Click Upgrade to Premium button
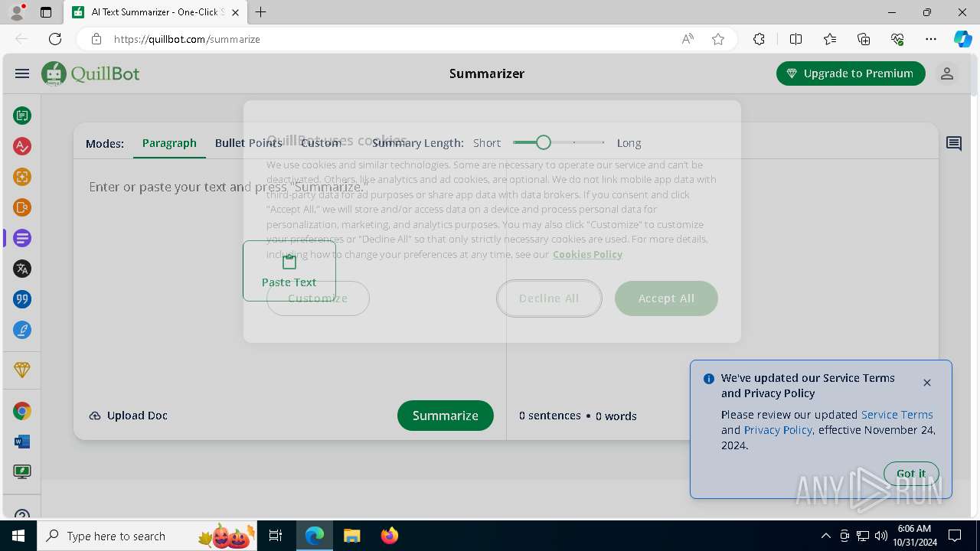 851,73
